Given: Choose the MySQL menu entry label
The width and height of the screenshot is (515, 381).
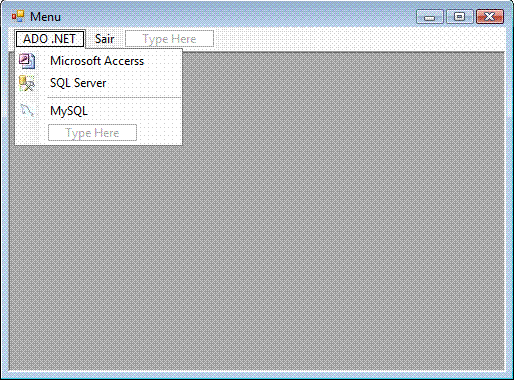Looking at the screenshot, I should pos(69,111).
